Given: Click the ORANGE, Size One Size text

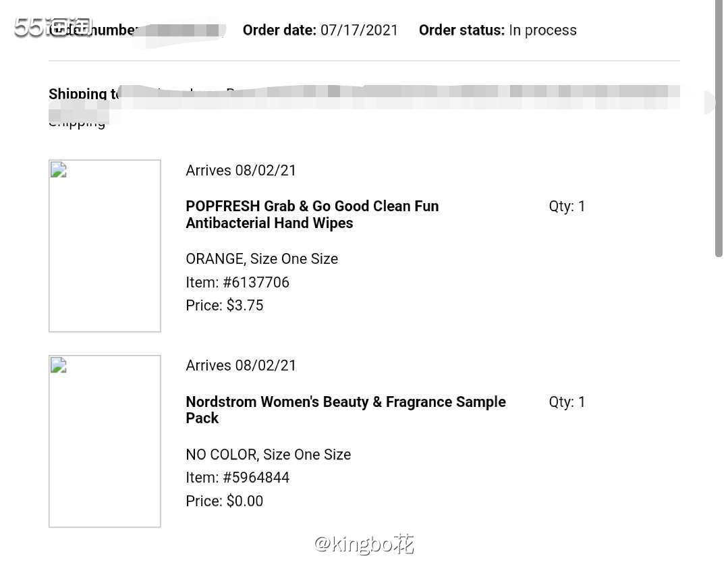Looking at the screenshot, I should (262, 258).
